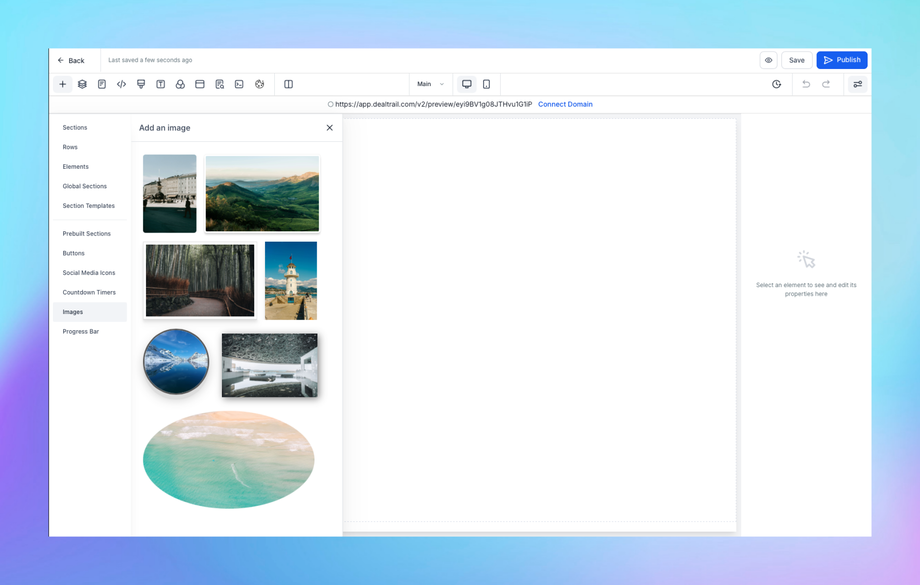The height and width of the screenshot is (585, 920).
Task: Open the custom code brackets icon
Action: click(x=121, y=84)
